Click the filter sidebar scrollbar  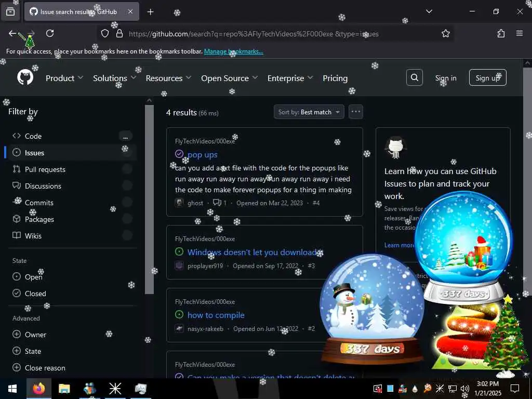(x=149, y=199)
